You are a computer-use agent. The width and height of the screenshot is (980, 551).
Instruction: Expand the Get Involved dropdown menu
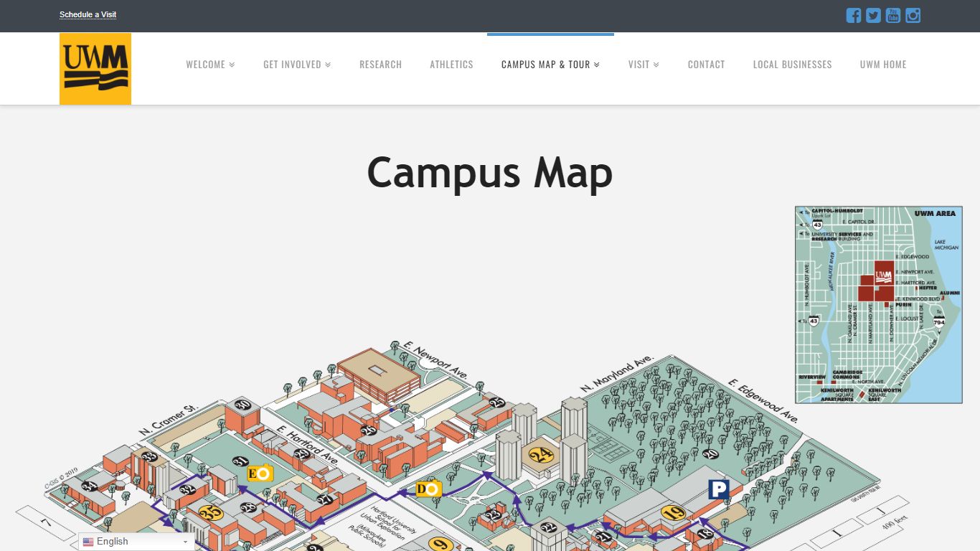297,65
